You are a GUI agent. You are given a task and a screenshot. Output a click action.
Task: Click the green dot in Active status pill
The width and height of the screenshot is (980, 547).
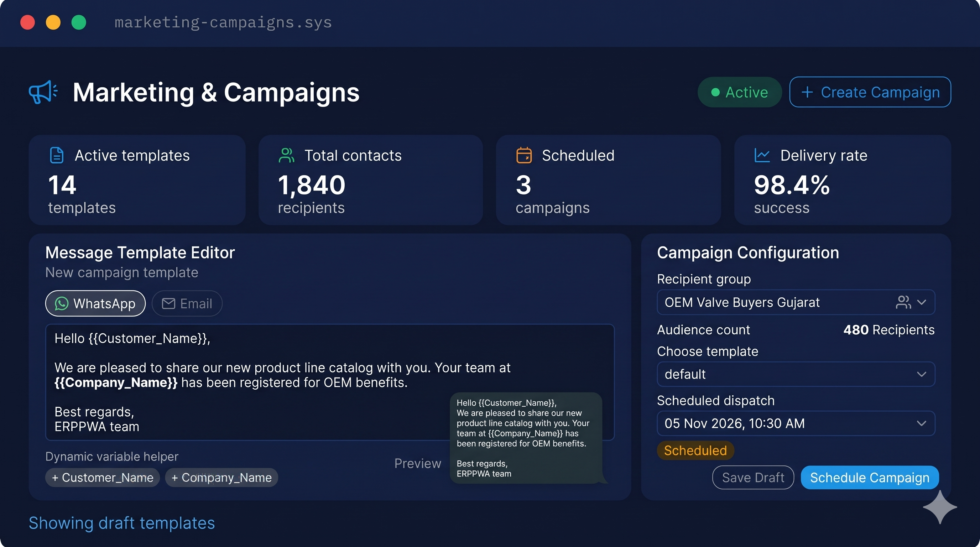tap(715, 92)
